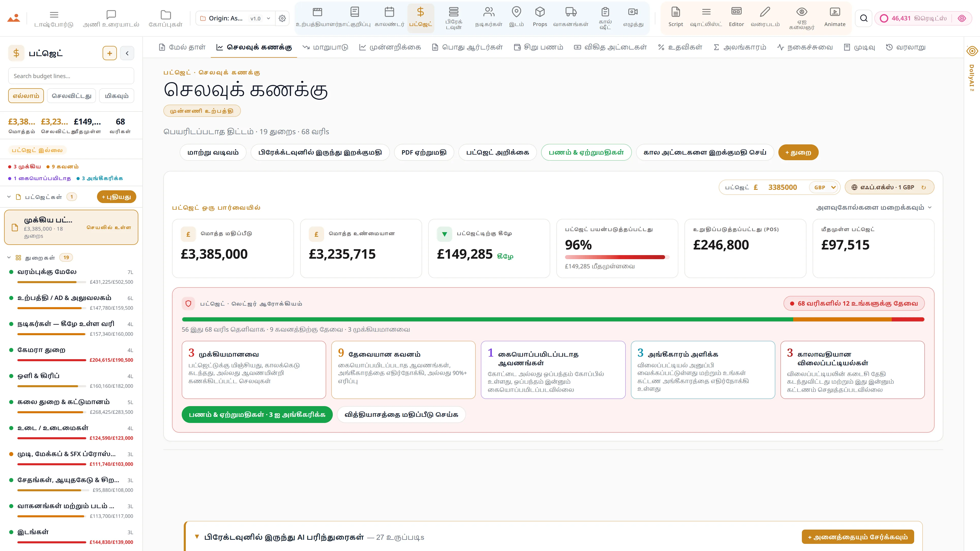Open the Dashboard (டாஷ்போர்டு) menu icon
The width and height of the screenshot is (980, 551).
54,15
